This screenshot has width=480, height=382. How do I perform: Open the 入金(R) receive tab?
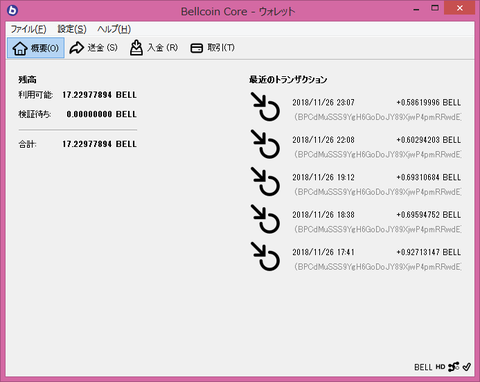tap(154, 48)
